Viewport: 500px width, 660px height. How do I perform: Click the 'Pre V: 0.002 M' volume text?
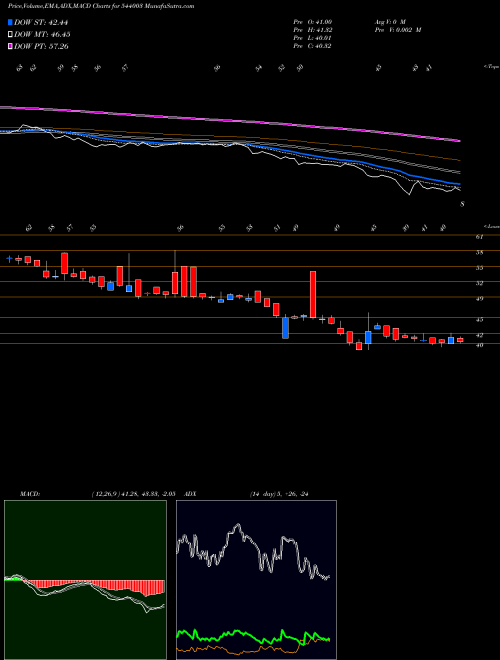click(398, 30)
